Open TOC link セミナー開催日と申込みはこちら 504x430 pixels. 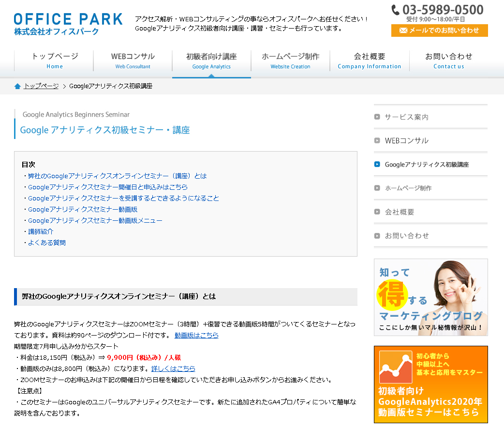[108, 187]
